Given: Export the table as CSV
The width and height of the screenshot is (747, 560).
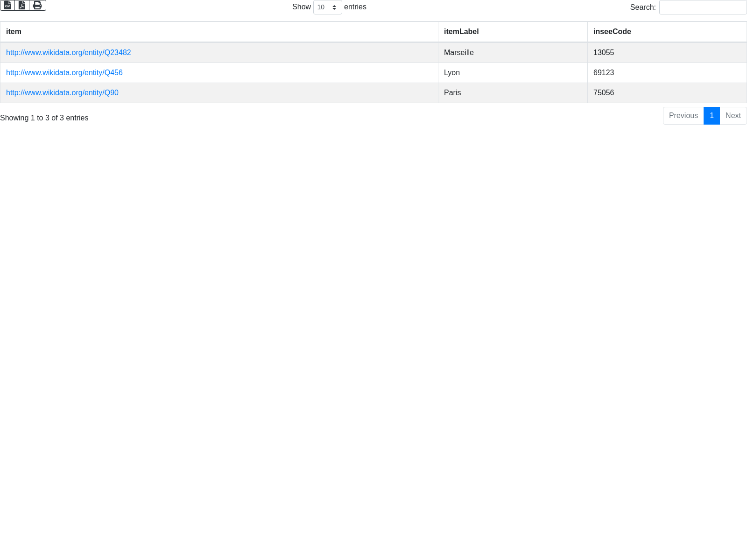Looking at the screenshot, I should [7, 6].
